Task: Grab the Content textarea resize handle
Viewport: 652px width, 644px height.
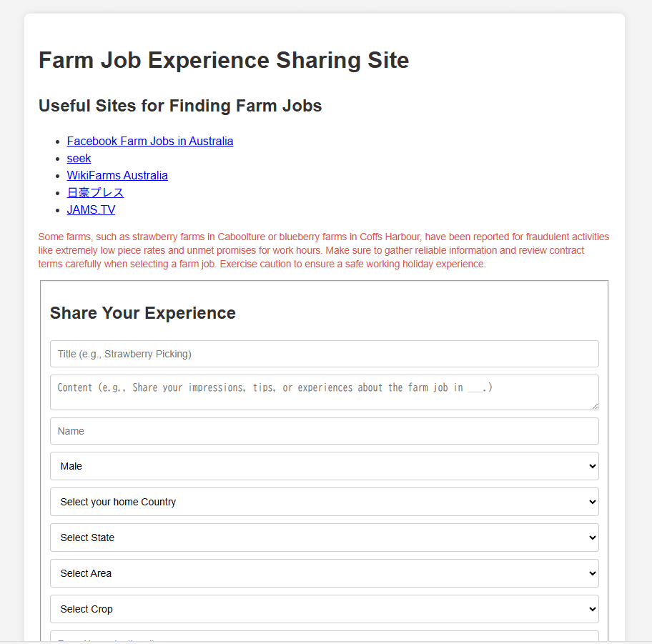Action: (594, 406)
